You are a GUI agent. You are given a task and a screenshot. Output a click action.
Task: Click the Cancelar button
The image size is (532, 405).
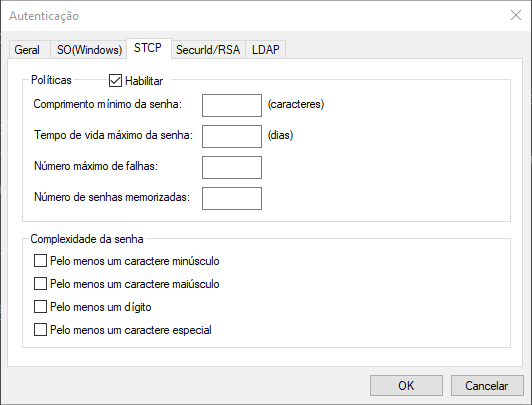487,385
